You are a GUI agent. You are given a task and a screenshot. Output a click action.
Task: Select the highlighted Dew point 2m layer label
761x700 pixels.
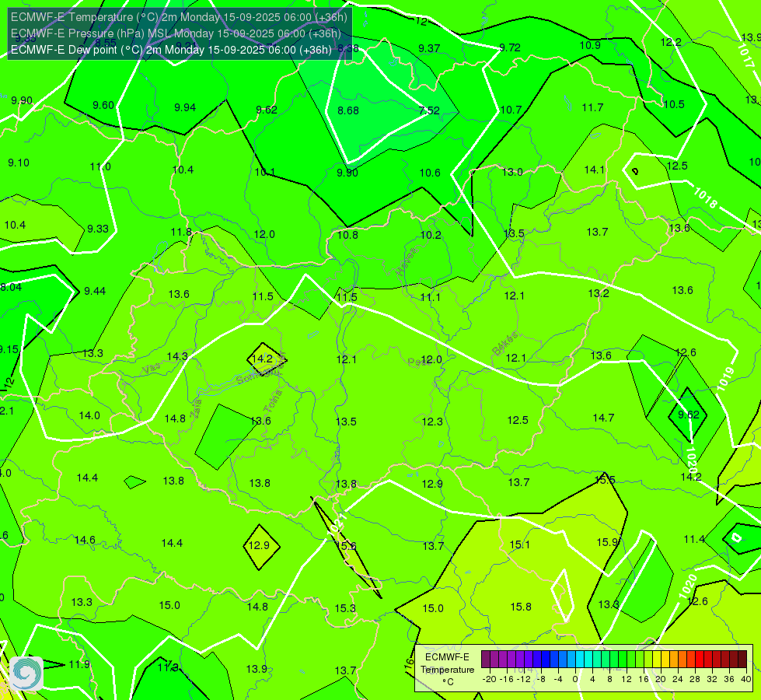pos(171,50)
